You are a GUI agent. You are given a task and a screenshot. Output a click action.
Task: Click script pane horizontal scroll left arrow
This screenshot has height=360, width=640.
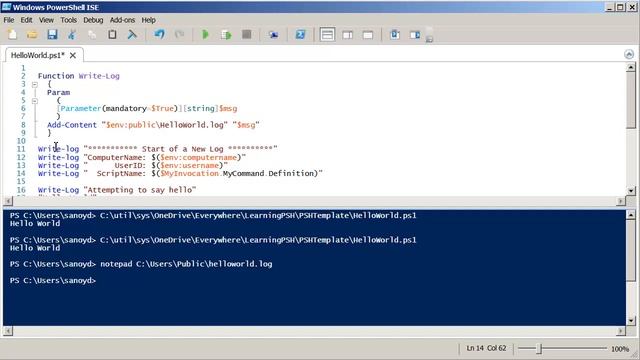[8, 201]
